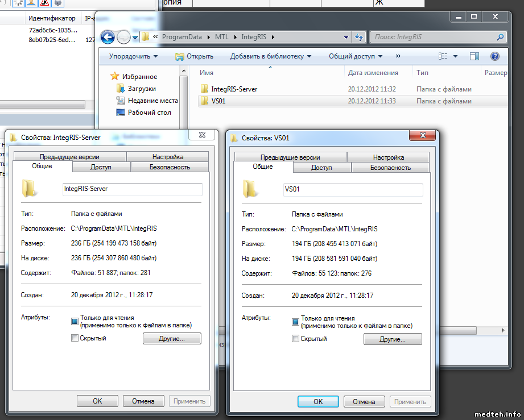The width and height of the screenshot is (524, 420).
Task: Click the Back navigation arrow in Explorer
Action: click(108, 38)
